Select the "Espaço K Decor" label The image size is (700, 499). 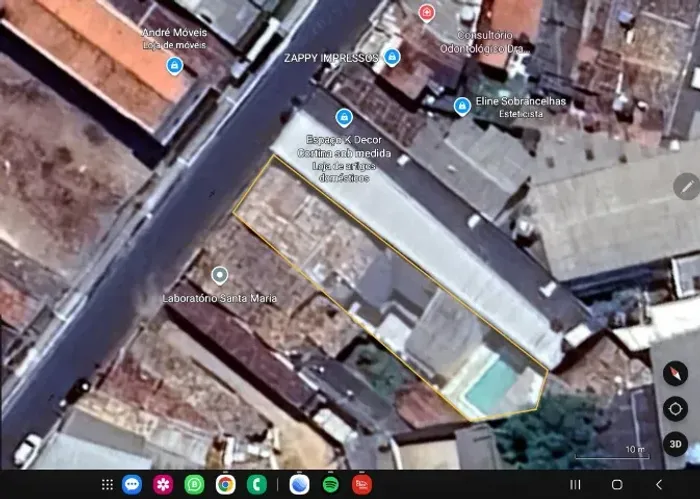tap(344, 140)
